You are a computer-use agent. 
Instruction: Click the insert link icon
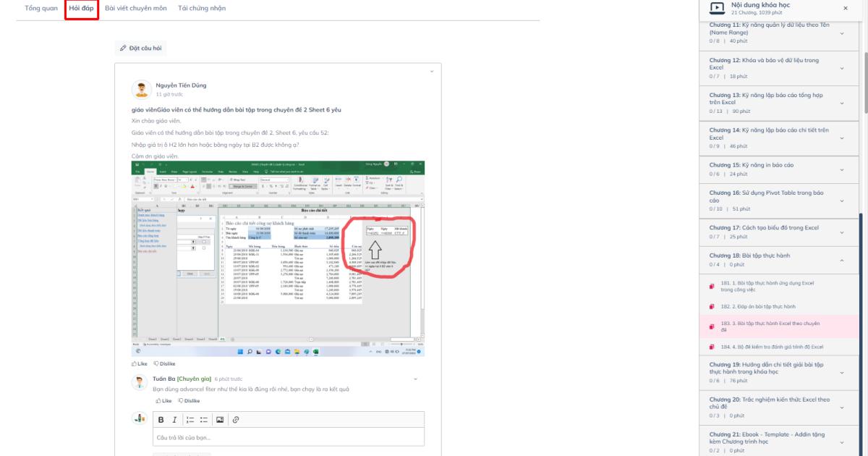236,420
